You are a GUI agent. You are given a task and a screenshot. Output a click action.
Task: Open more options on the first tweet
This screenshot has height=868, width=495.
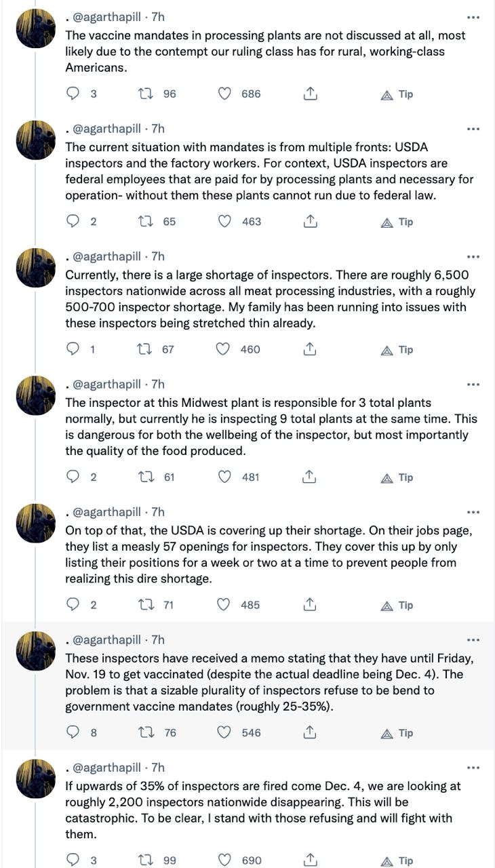pyautogui.click(x=473, y=17)
